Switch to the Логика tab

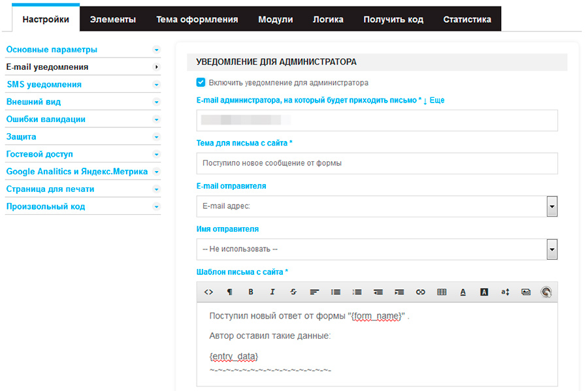[329, 19]
